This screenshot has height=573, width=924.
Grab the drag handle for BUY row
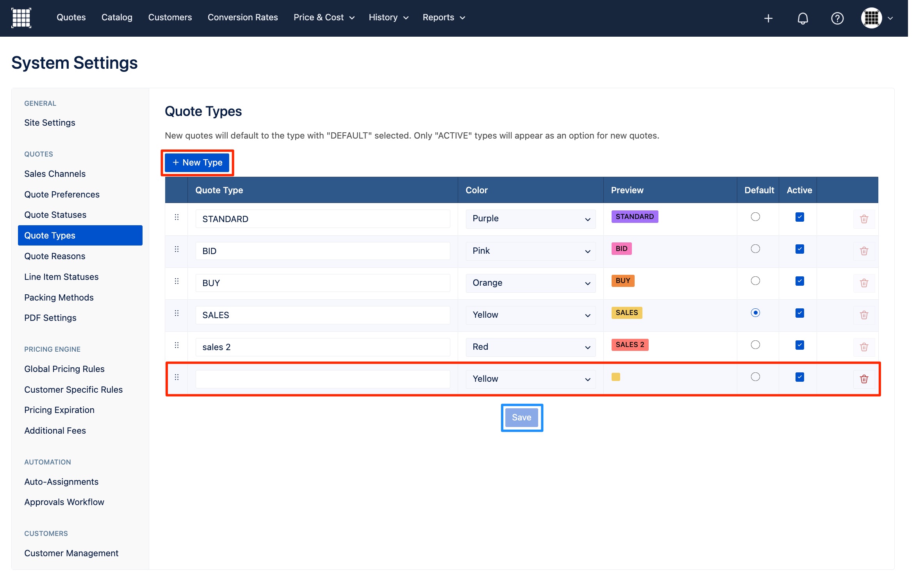click(x=177, y=281)
